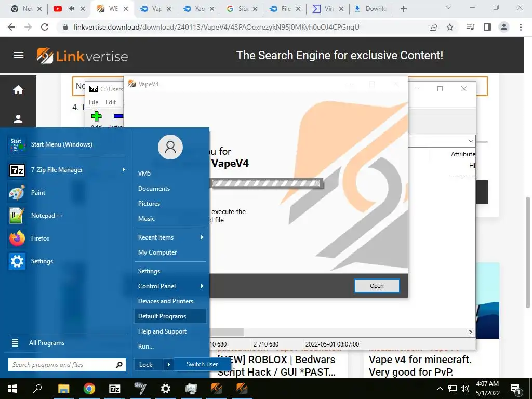
Task: Click the Windows Start button
Action: click(x=12, y=389)
